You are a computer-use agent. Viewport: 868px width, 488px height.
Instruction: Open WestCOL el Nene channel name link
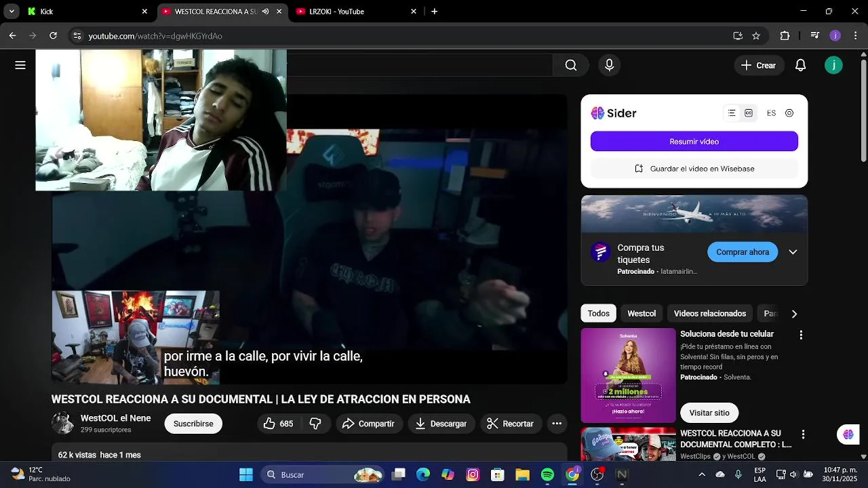116,418
